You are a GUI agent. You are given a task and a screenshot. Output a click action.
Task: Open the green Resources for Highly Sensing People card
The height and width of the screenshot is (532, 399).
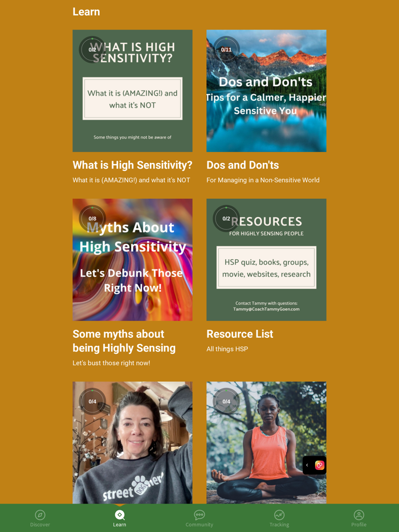tap(266, 260)
